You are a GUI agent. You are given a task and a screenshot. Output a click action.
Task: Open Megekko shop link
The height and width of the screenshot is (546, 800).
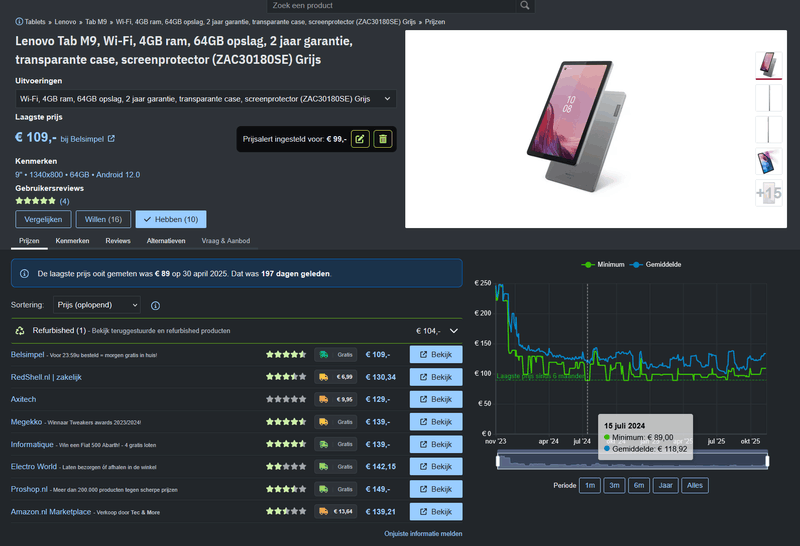coord(27,422)
